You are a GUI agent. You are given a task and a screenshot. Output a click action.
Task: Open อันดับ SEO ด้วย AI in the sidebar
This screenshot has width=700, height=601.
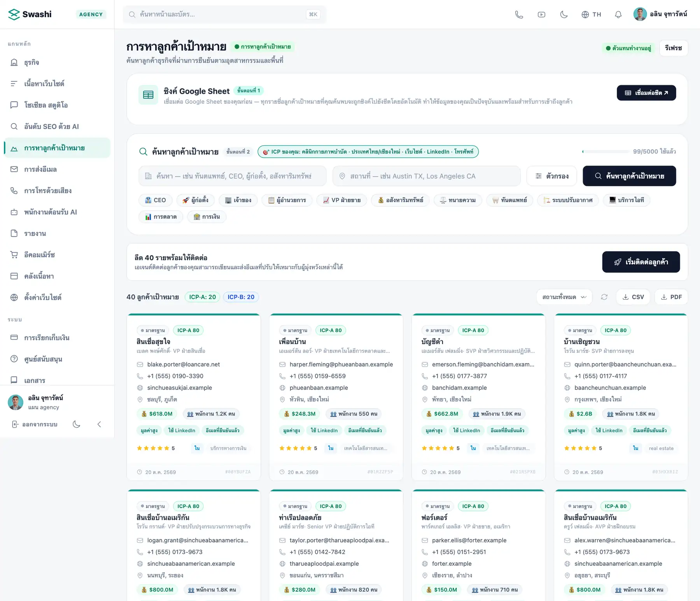(x=57, y=126)
